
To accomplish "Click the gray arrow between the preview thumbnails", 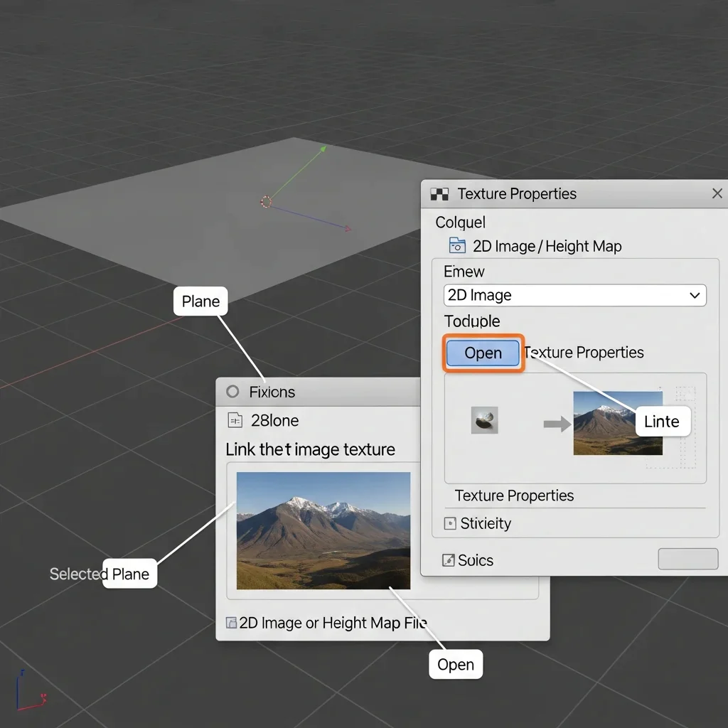I will (x=557, y=424).
